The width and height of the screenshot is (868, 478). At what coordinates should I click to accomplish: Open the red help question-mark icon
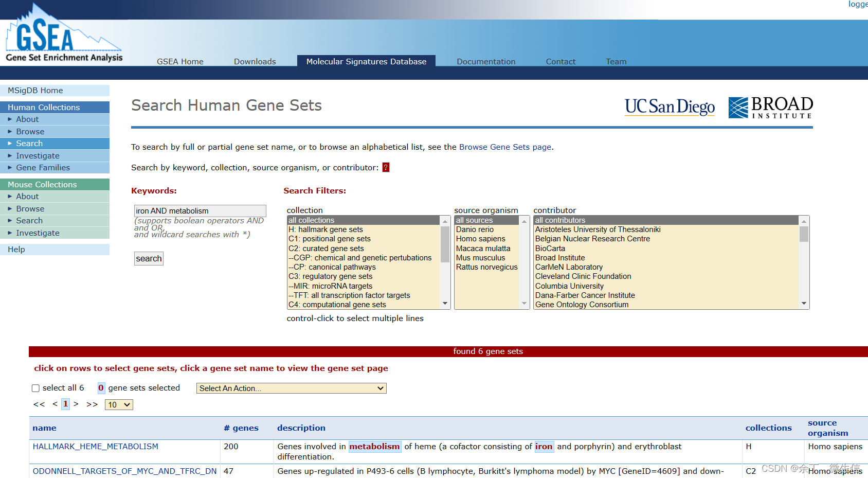click(x=386, y=167)
